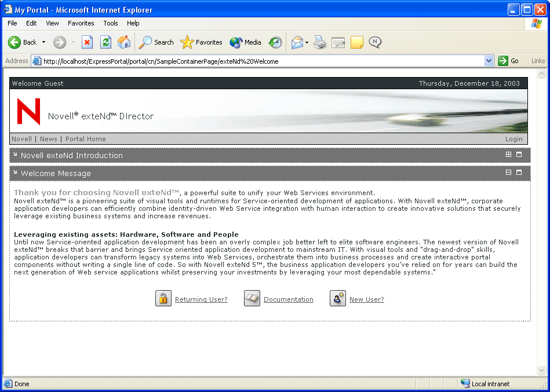
Task: Click the Links toolbar label
Action: point(538,61)
